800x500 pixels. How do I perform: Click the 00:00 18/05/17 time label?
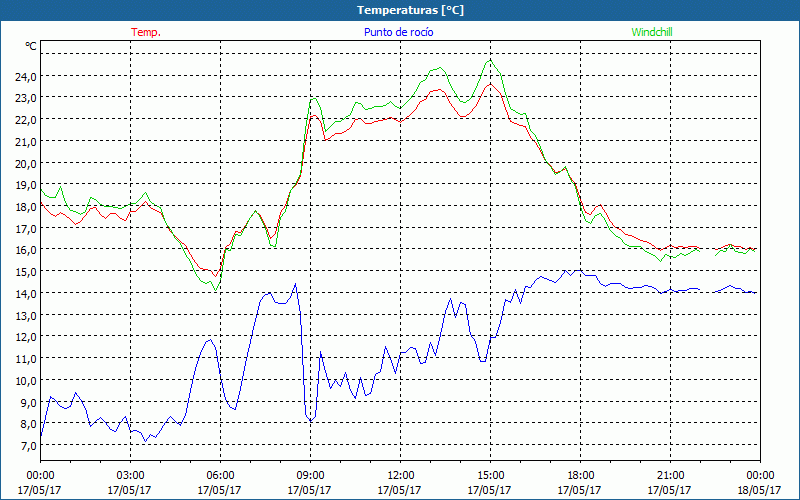click(x=760, y=483)
